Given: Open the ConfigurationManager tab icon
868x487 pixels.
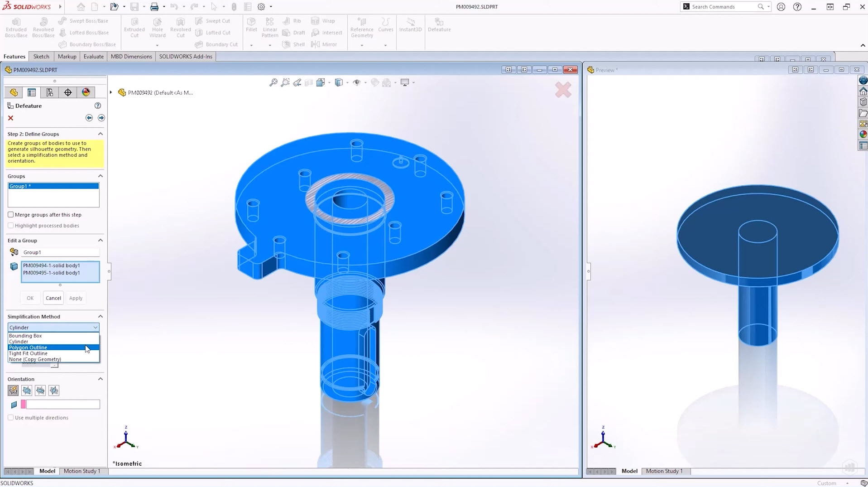Looking at the screenshot, I should 50,92.
